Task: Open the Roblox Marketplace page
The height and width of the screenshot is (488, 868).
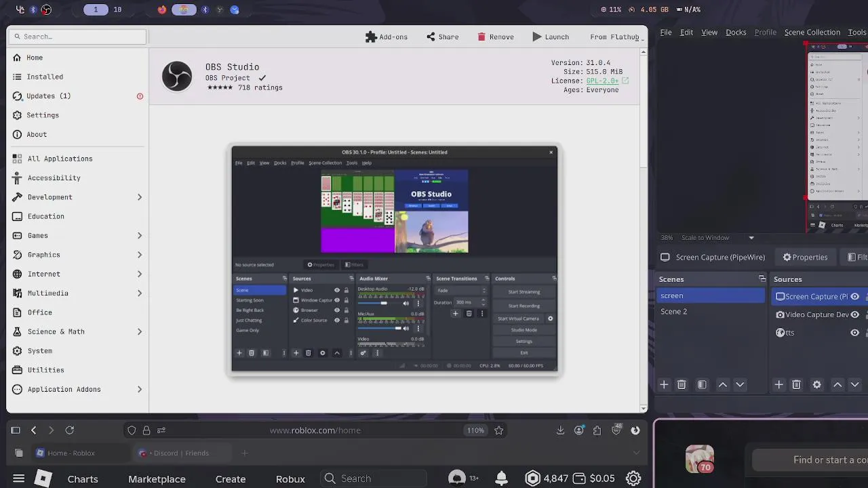Action: (157, 479)
